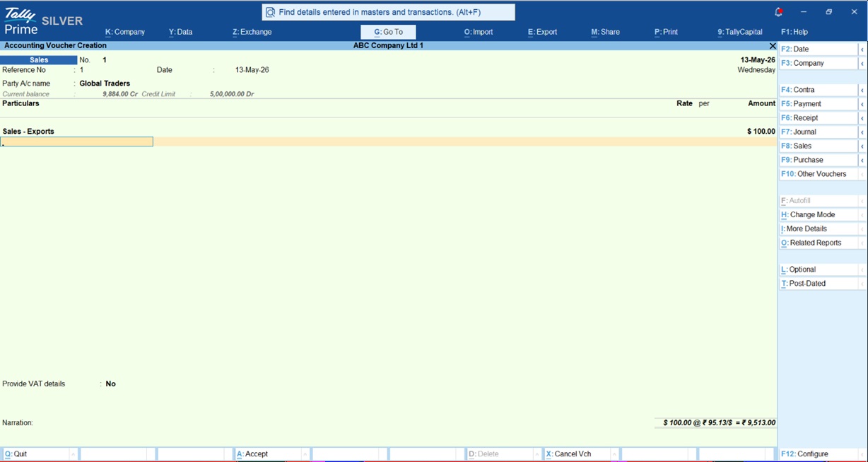The width and height of the screenshot is (868, 462).
Task: Toggle T: Post-Dated voucher
Action: [818, 284]
